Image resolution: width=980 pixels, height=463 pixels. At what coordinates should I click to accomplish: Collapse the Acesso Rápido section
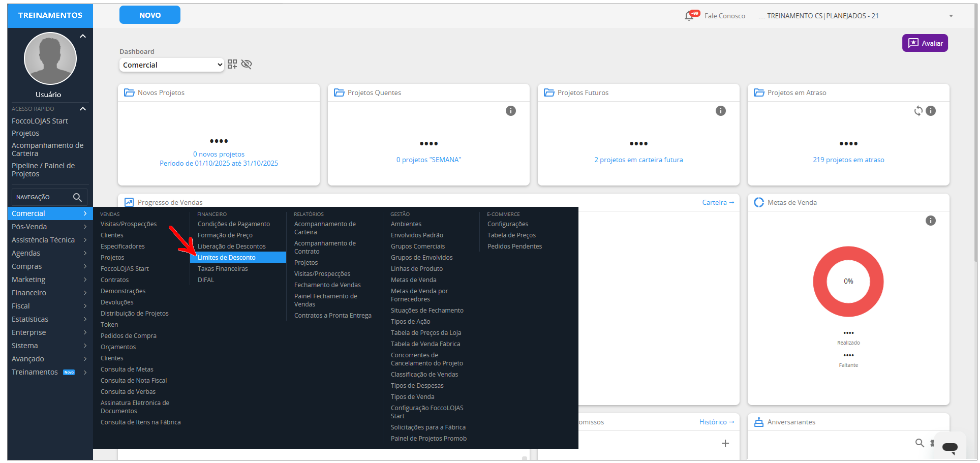(x=83, y=109)
